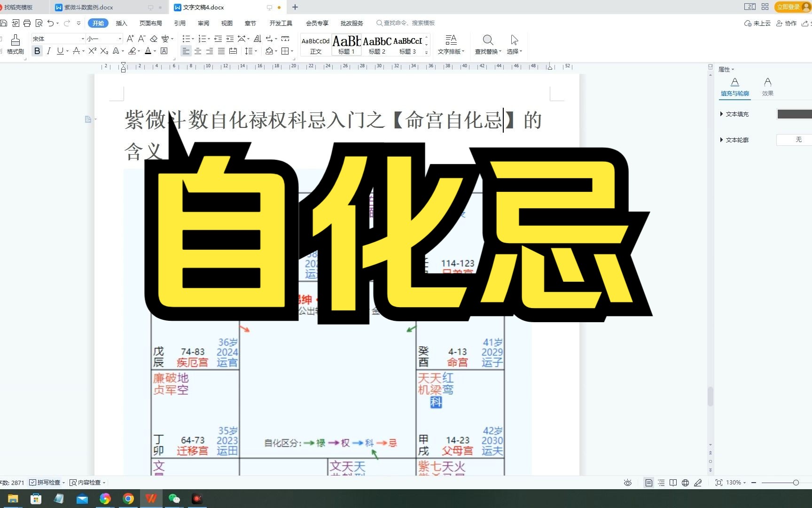Expand the styles gallery more arrow

(x=427, y=53)
